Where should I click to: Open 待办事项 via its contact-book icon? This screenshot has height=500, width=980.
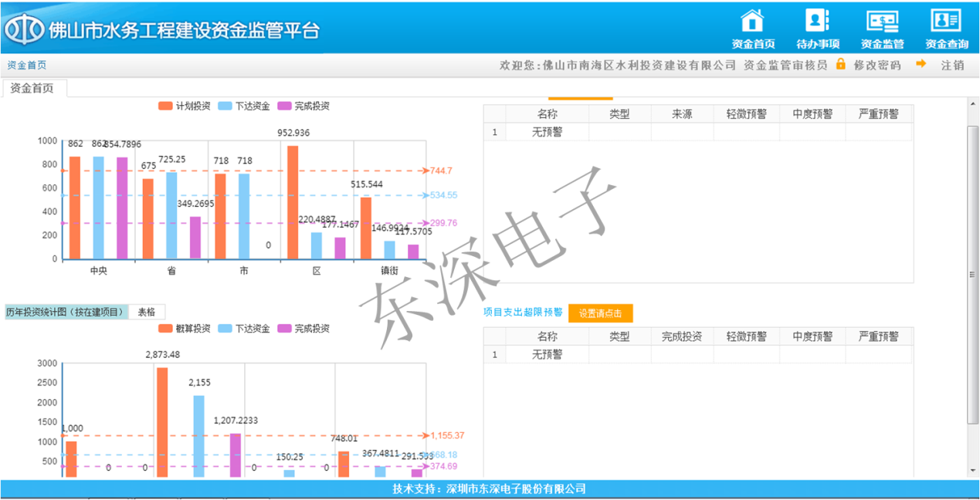[817, 20]
